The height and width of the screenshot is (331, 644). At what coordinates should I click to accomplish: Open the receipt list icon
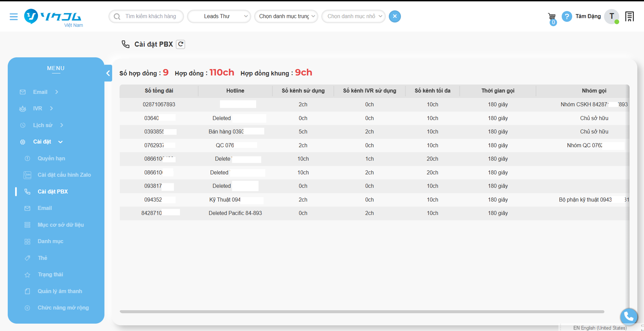point(629,16)
